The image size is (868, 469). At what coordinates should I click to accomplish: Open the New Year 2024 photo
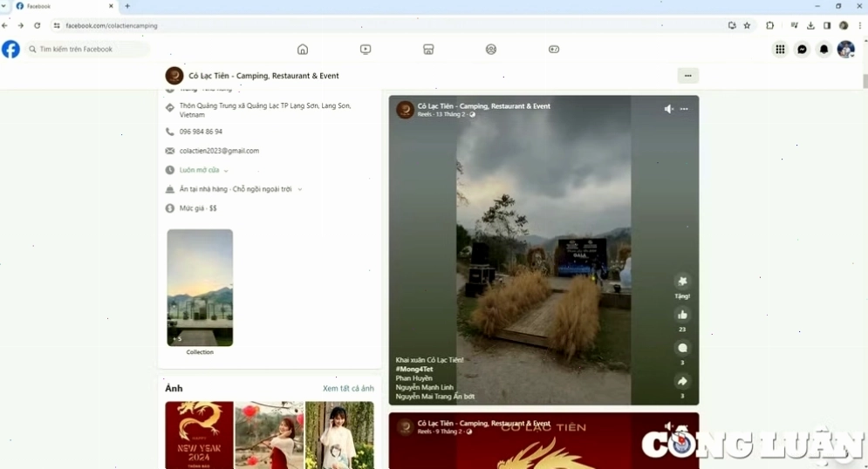pyautogui.click(x=199, y=435)
